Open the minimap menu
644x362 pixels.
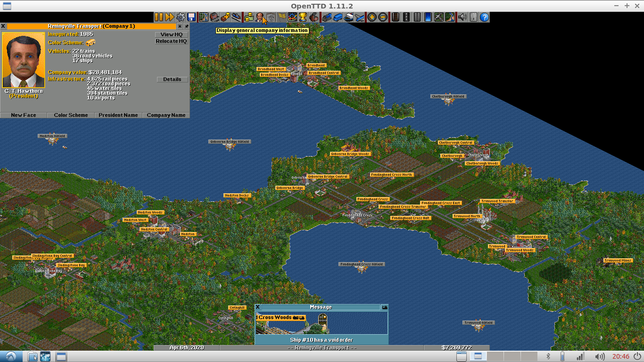click(x=204, y=17)
